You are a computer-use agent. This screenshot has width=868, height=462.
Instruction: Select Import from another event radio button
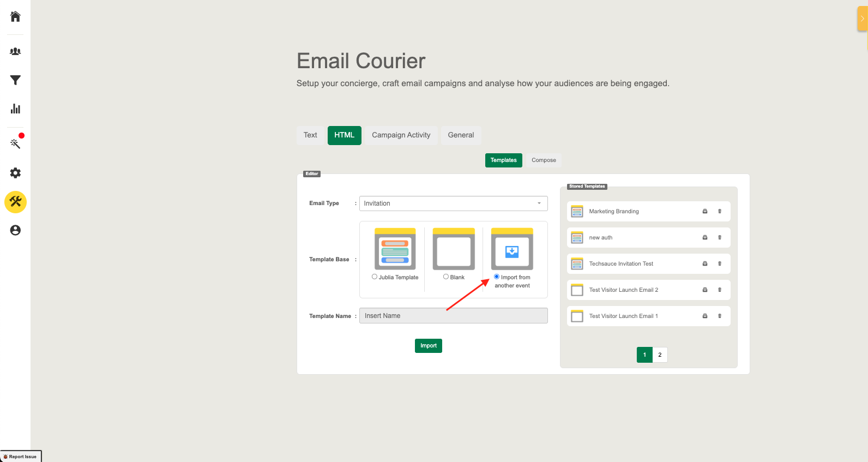(497, 277)
